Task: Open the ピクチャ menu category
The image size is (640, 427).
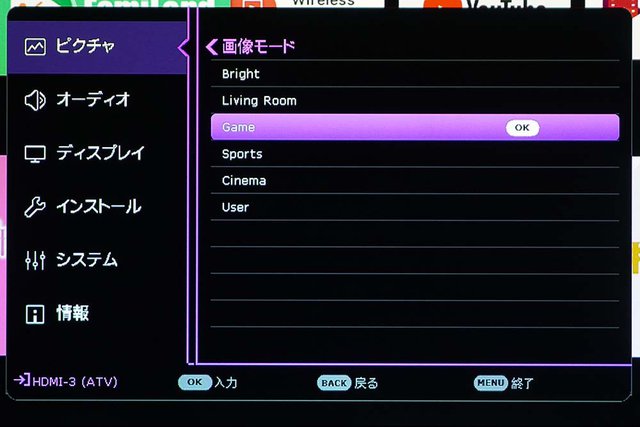Action: pyautogui.click(x=97, y=47)
